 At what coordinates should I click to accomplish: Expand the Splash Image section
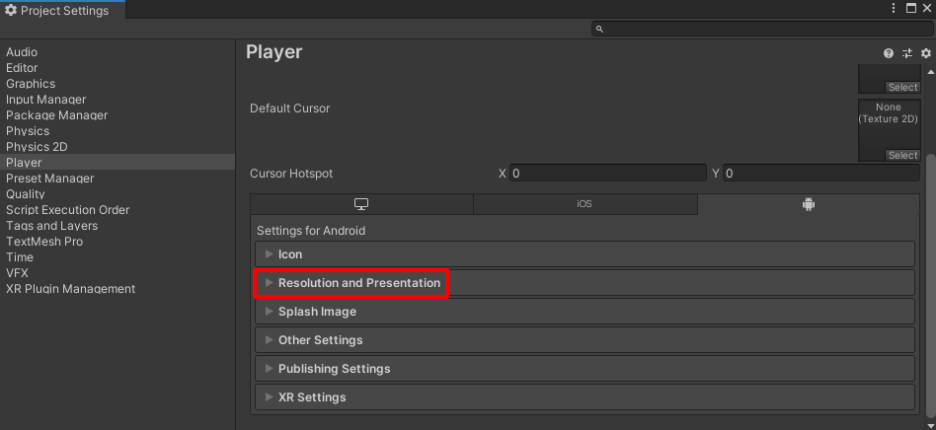pos(585,311)
